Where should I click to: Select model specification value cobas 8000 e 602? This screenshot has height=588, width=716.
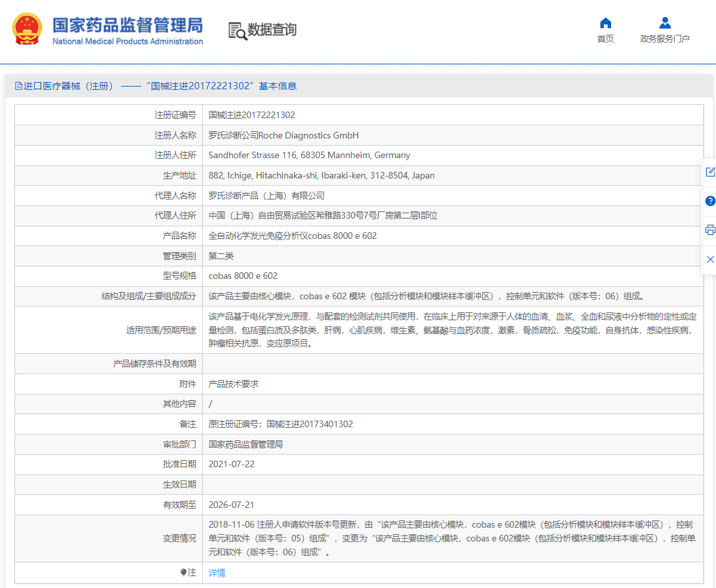coord(243,276)
